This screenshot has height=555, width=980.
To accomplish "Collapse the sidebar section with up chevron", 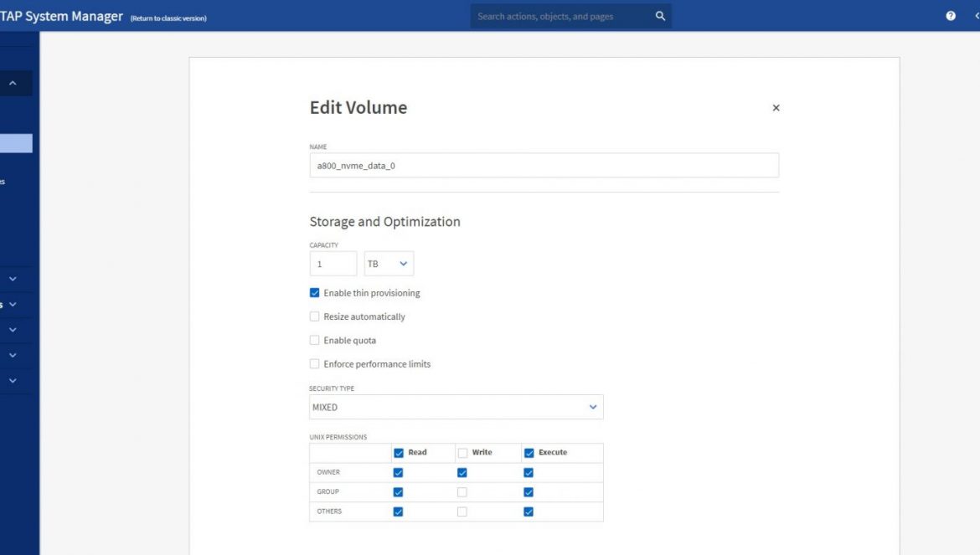I will (13, 83).
